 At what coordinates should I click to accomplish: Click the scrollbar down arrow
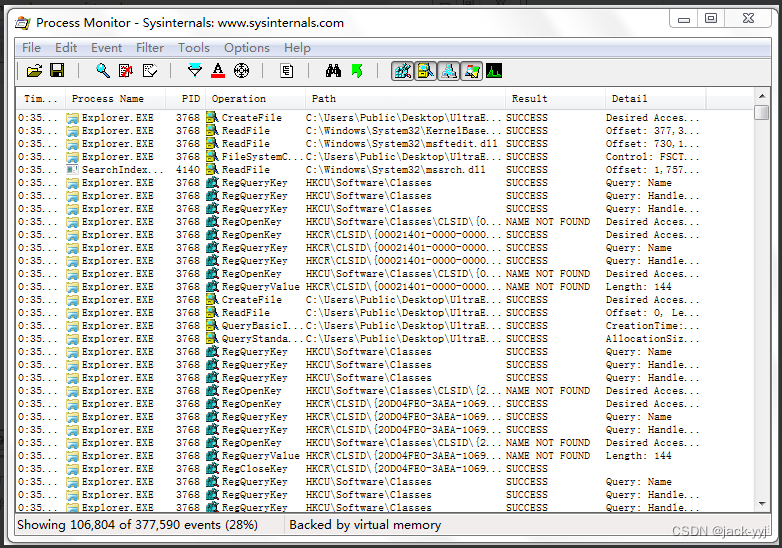pos(762,504)
